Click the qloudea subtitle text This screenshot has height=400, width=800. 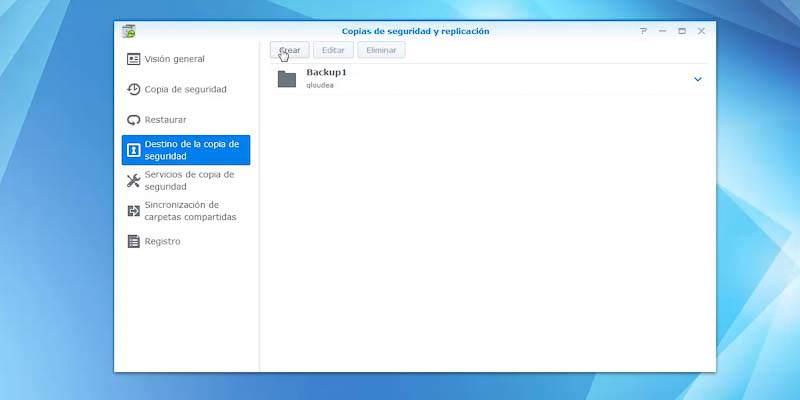tap(320, 85)
